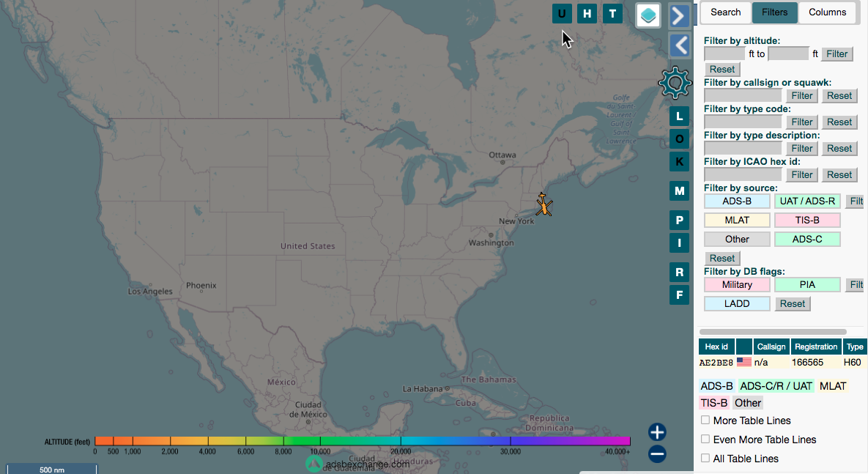Apply the type code filter
This screenshot has height=474, width=868.
click(801, 122)
